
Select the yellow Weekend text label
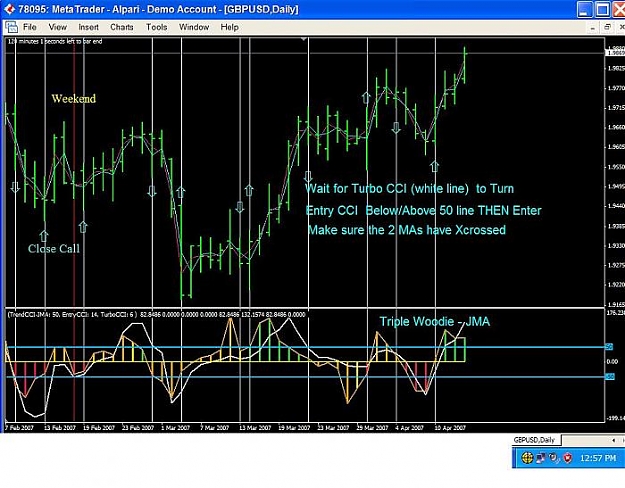point(74,98)
